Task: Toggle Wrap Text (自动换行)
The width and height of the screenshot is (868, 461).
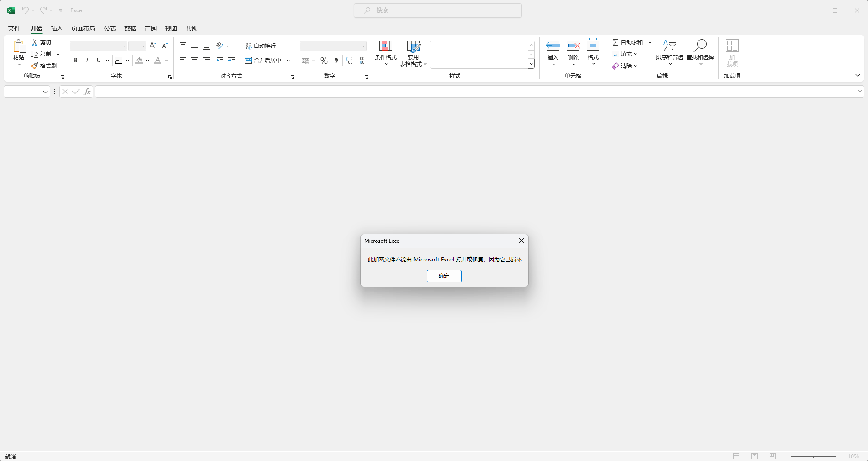Action: pos(261,46)
